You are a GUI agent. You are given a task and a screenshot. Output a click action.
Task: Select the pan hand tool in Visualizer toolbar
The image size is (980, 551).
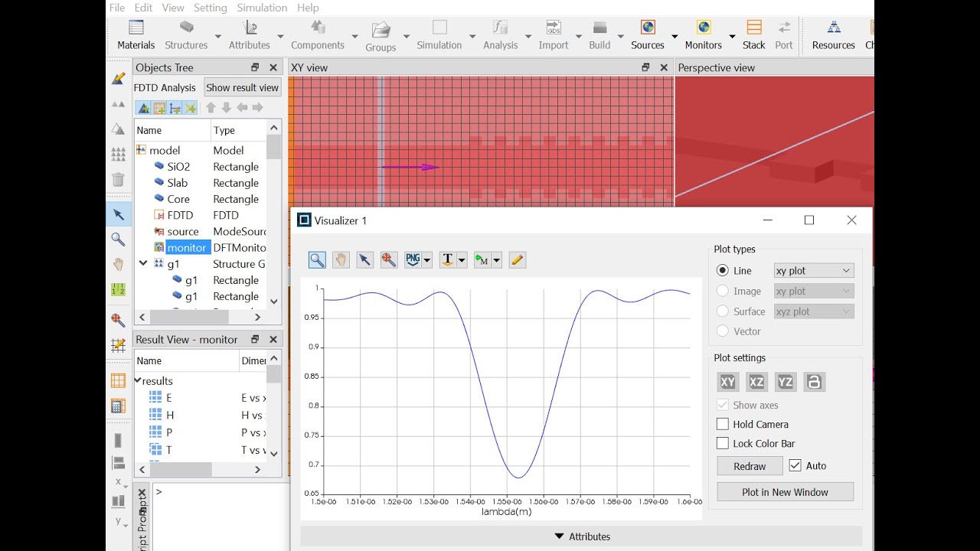341,260
